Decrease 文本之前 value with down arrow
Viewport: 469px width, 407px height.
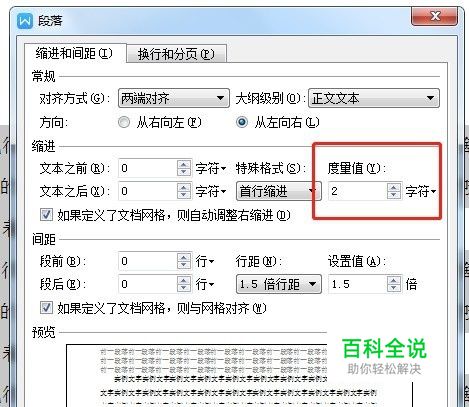184,172
